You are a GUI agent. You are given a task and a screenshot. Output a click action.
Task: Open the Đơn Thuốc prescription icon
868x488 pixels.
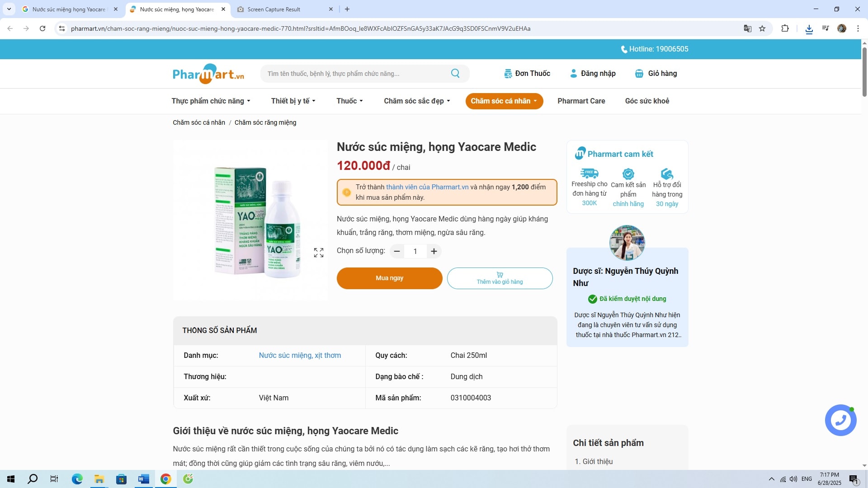[x=508, y=74]
